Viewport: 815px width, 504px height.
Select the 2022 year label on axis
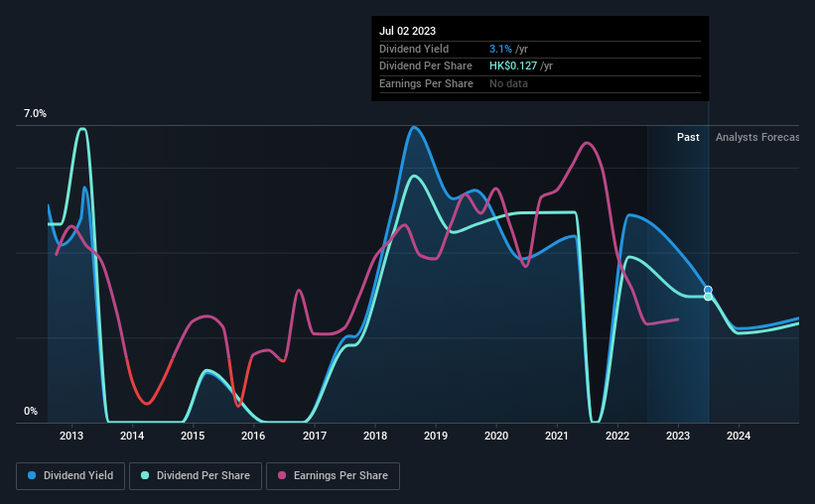[x=617, y=436]
